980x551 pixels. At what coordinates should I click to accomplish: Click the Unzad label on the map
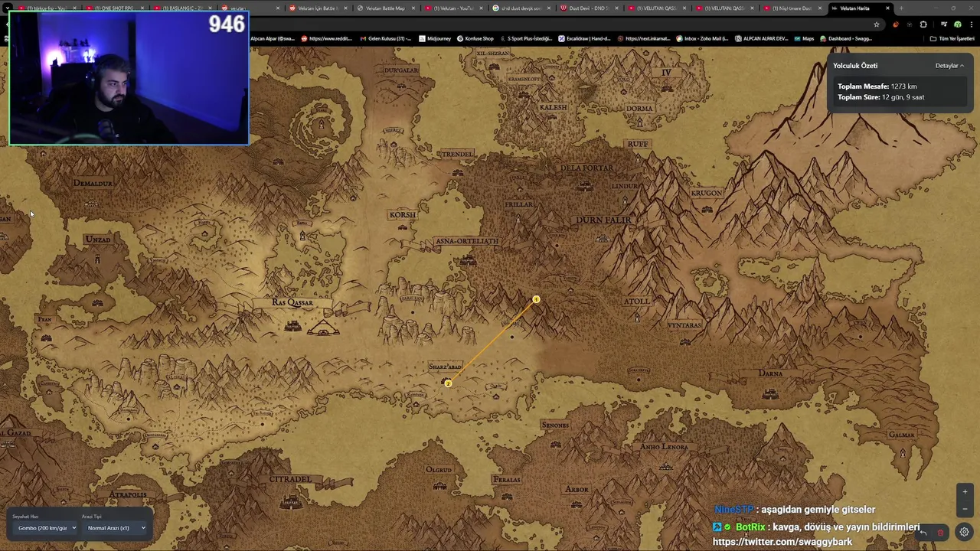coord(98,240)
